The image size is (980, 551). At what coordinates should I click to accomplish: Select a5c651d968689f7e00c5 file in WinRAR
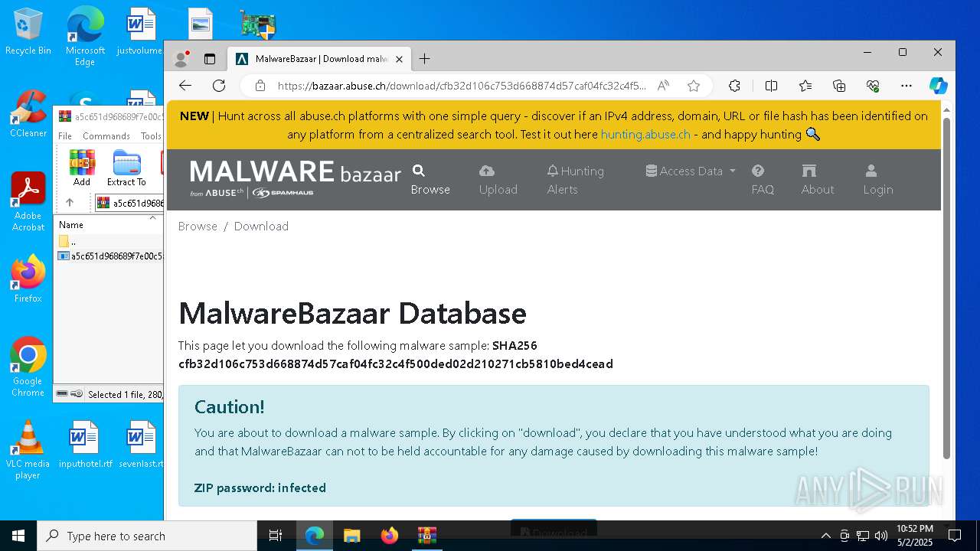(x=110, y=256)
